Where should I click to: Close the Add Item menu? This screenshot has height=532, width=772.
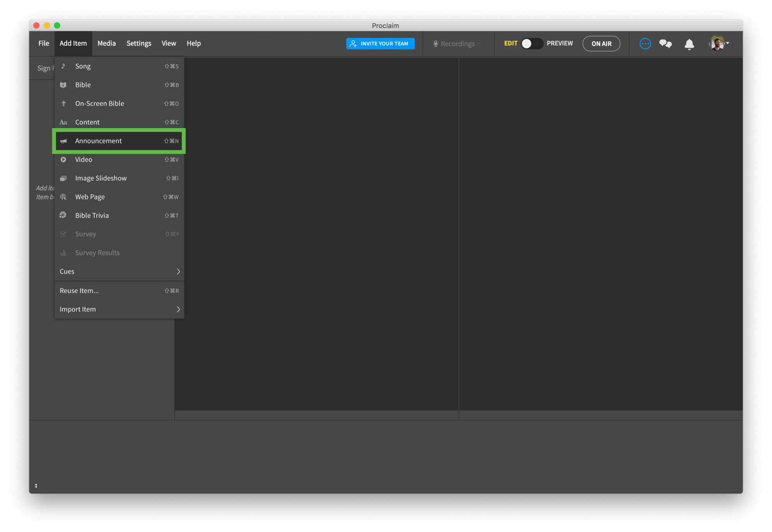(x=73, y=43)
